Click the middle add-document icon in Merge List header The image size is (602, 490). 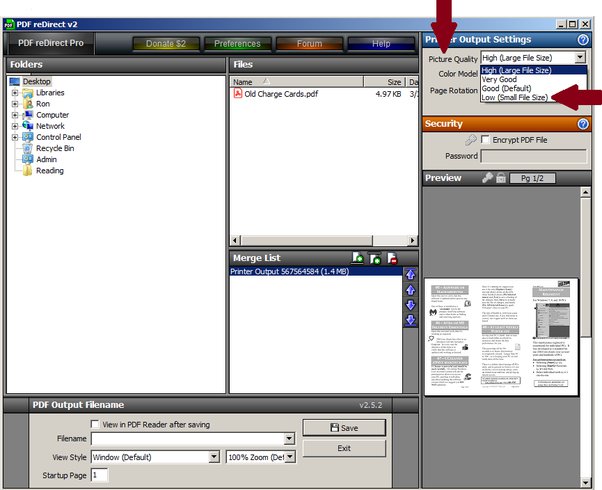click(375, 258)
